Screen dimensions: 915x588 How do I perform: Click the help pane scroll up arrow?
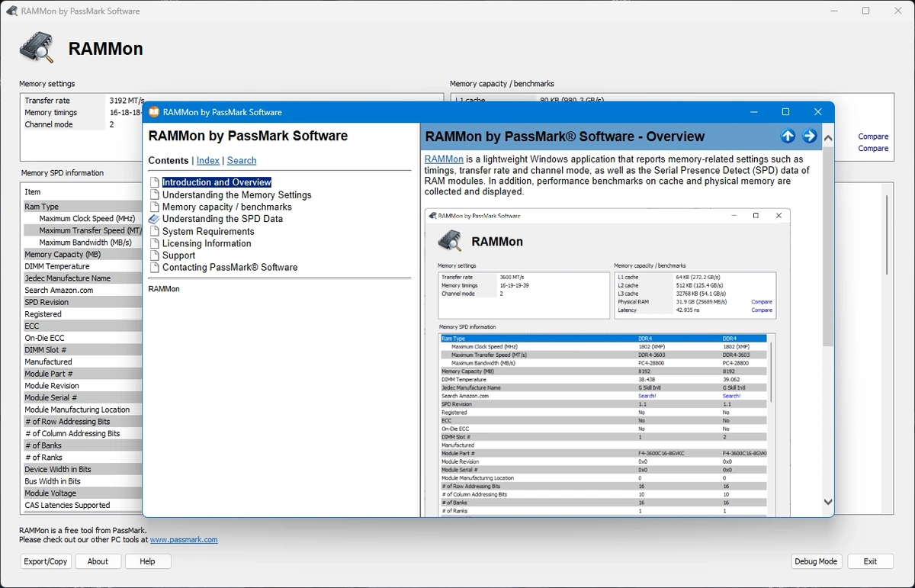coord(828,138)
